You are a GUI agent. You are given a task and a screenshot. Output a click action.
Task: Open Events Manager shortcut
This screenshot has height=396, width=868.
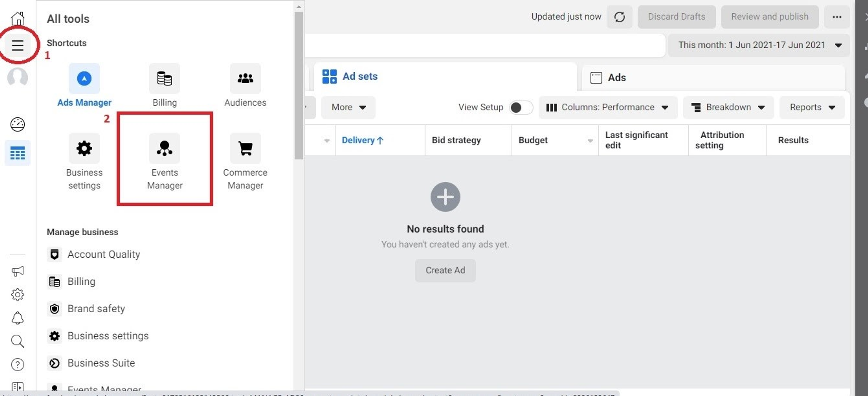coord(164,148)
